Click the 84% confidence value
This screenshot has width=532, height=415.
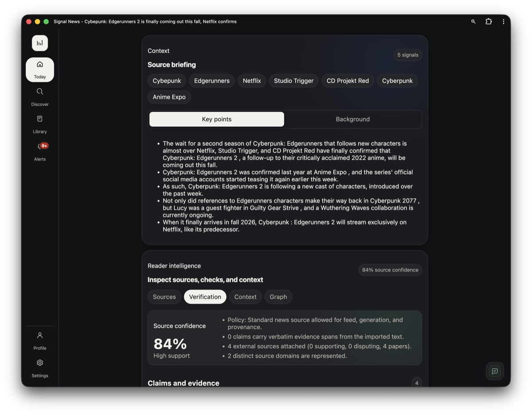[170, 344]
